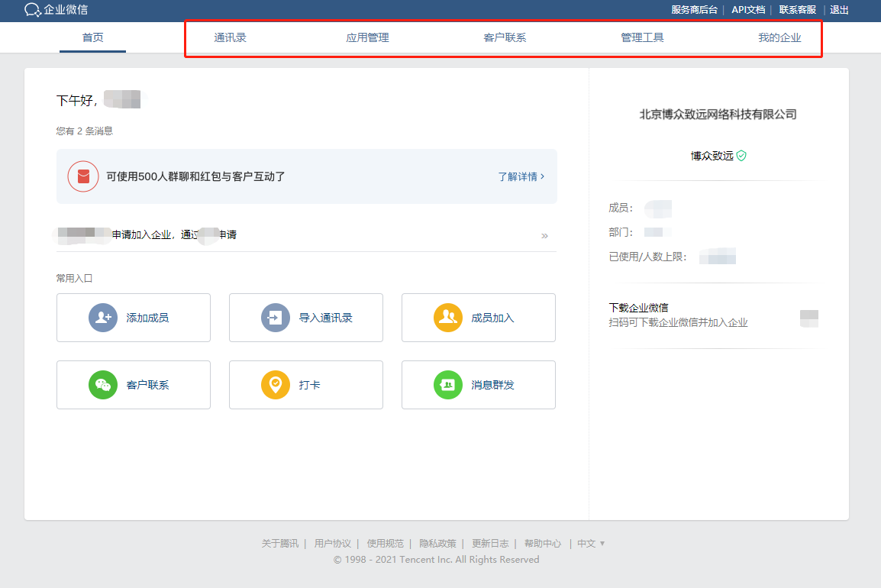Click the QR code thumbnail for downloading 企业微信
Image resolution: width=881 pixels, height=588 pixels.
[809, 318]
